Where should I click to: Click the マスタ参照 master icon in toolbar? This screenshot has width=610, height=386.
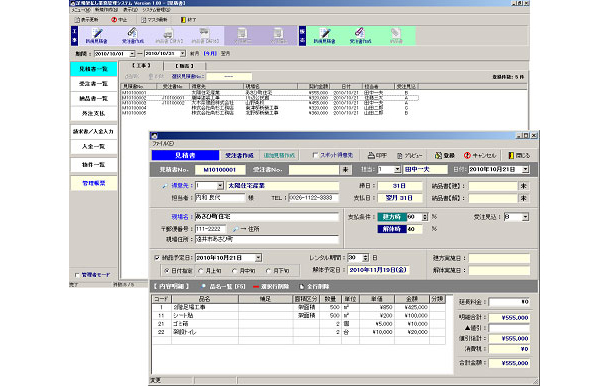143,19
